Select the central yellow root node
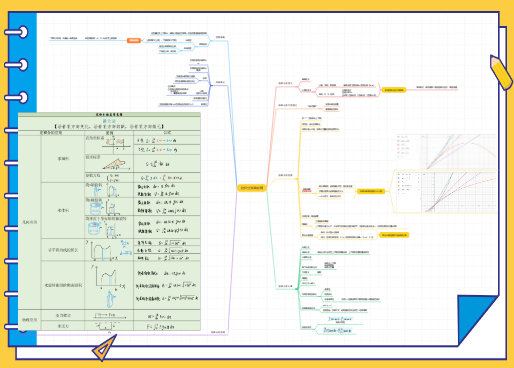The width and height of the screenshot is (514, 368). coord(252,188)
